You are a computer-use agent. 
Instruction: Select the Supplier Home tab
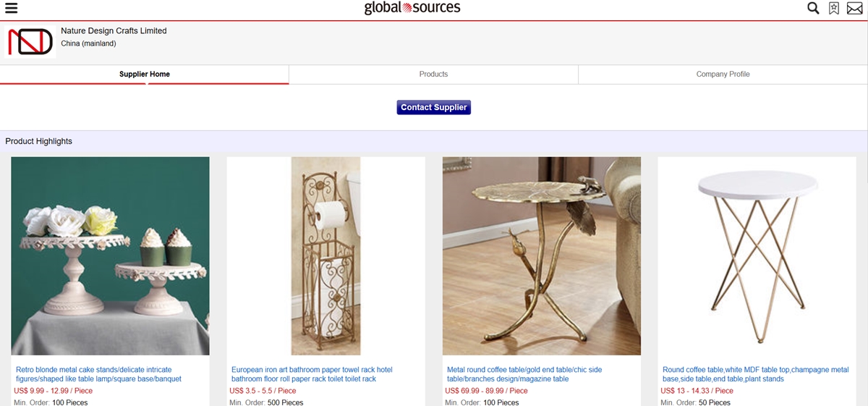click(x=145, y=74)
